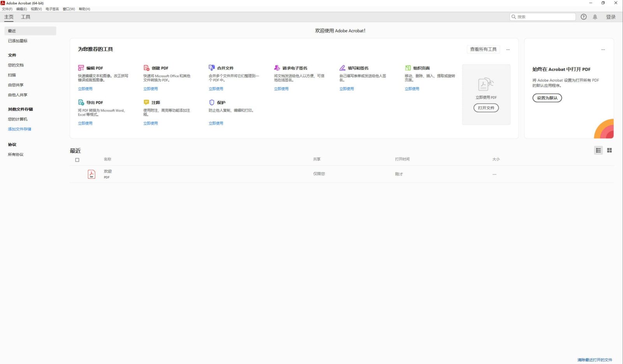This screenshot has width=623, height=364.
Task: Click the Adobe Acrobat title bar logo
Action: pos(3,3)
